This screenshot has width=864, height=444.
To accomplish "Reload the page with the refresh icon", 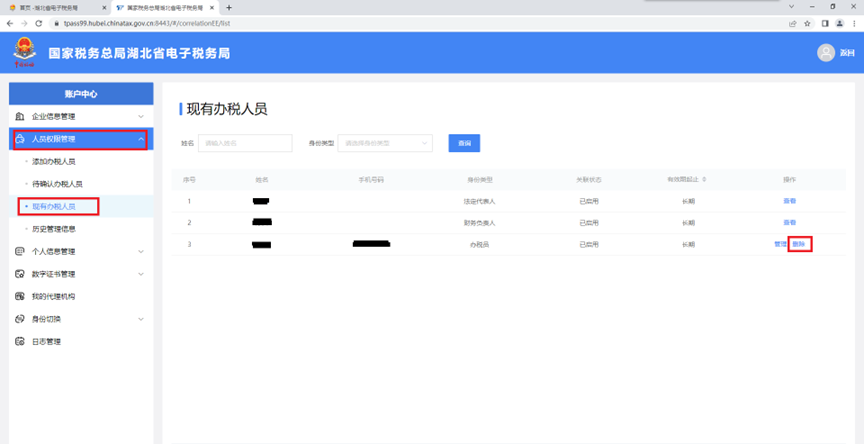I will [x=39, y=24].
